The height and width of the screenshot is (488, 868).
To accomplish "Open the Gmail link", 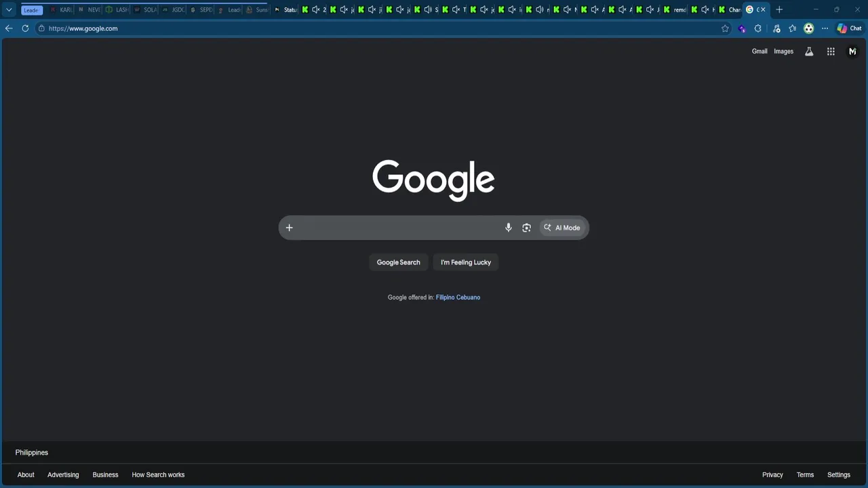I will 759,52.
